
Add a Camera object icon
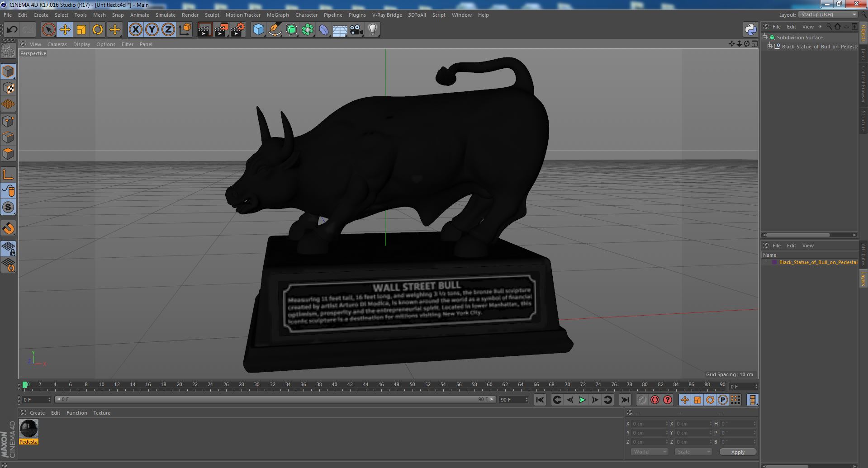356,30
